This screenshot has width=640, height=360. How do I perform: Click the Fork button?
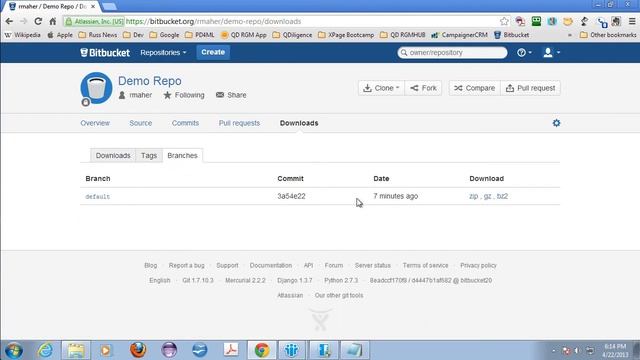point(423,88)
